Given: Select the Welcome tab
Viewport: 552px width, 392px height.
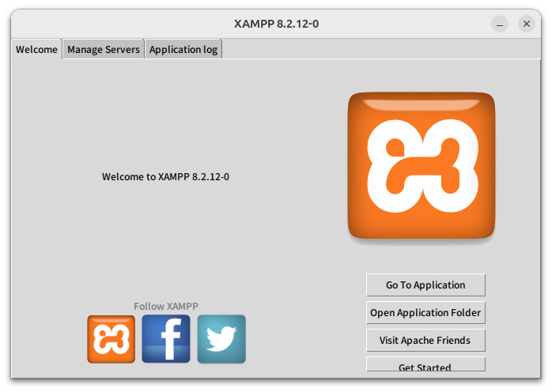Looking at the screenshot, I should (36, 50).
